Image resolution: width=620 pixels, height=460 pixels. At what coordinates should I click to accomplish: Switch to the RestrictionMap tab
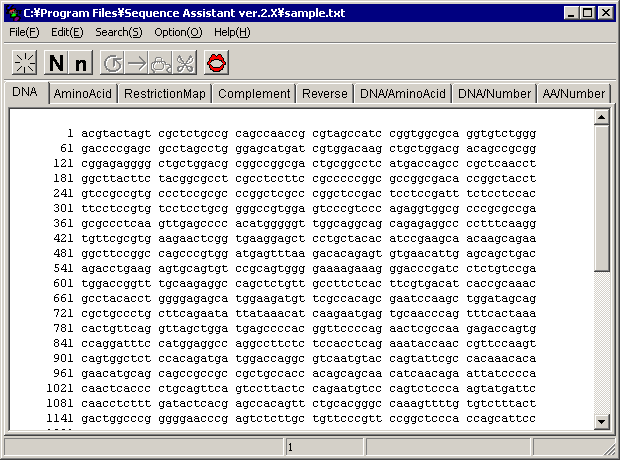point(164,94)
